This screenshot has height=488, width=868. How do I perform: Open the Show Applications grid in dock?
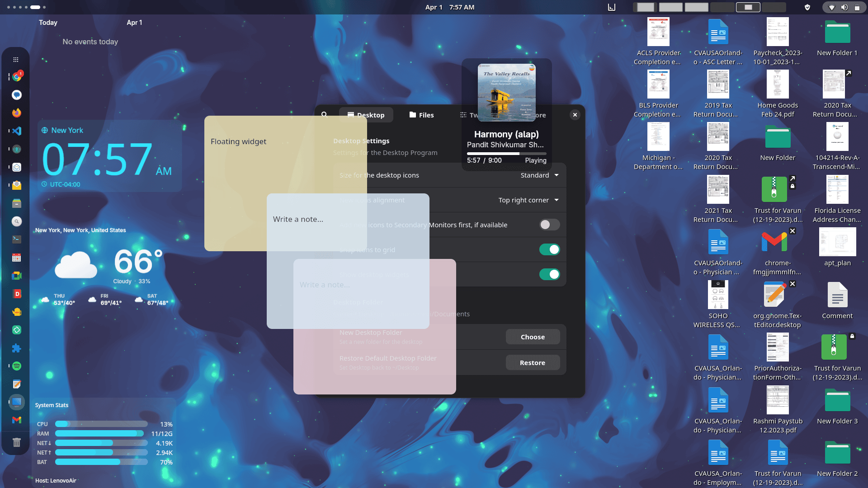[x=16, y=60]
